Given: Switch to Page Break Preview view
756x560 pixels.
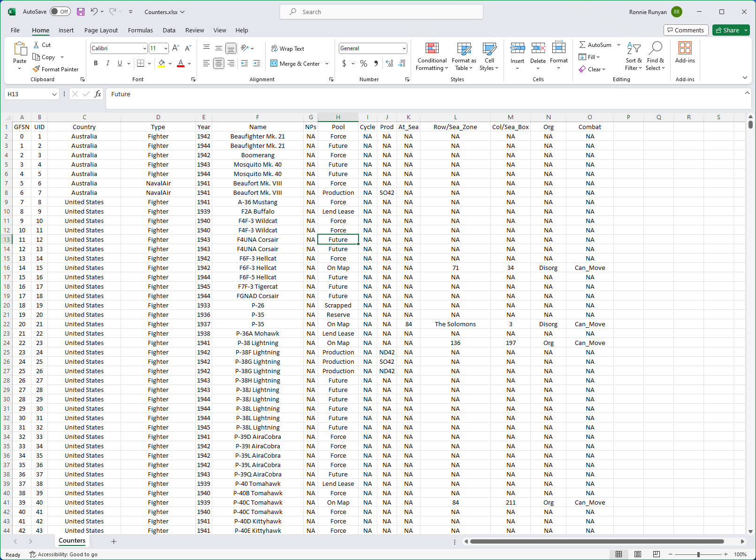Looking at the screenshot, I should [x=657, y=554].
